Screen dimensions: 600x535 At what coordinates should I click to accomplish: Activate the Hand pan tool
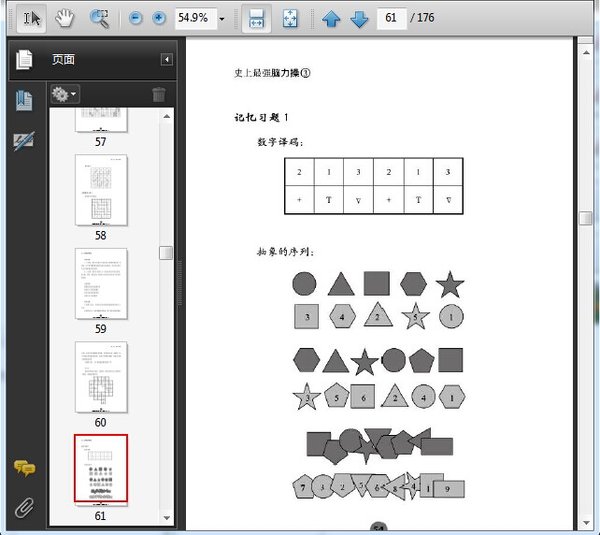(x=65, y=18)
